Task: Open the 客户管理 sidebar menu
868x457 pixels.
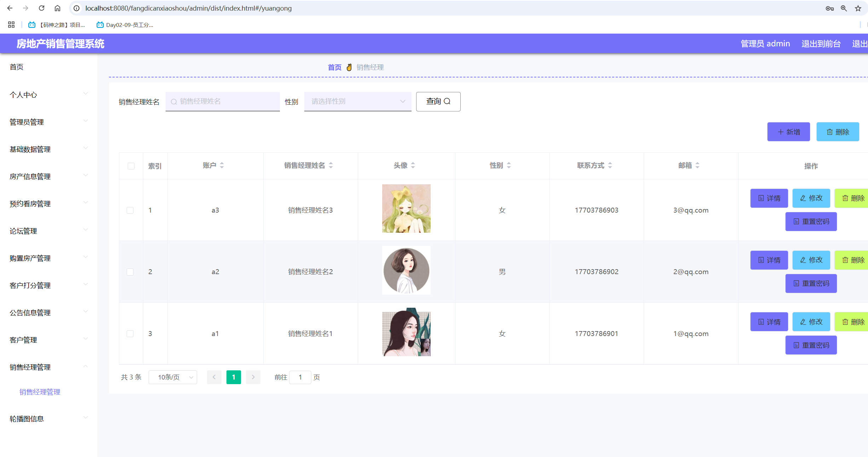Action: pos(23,340)
